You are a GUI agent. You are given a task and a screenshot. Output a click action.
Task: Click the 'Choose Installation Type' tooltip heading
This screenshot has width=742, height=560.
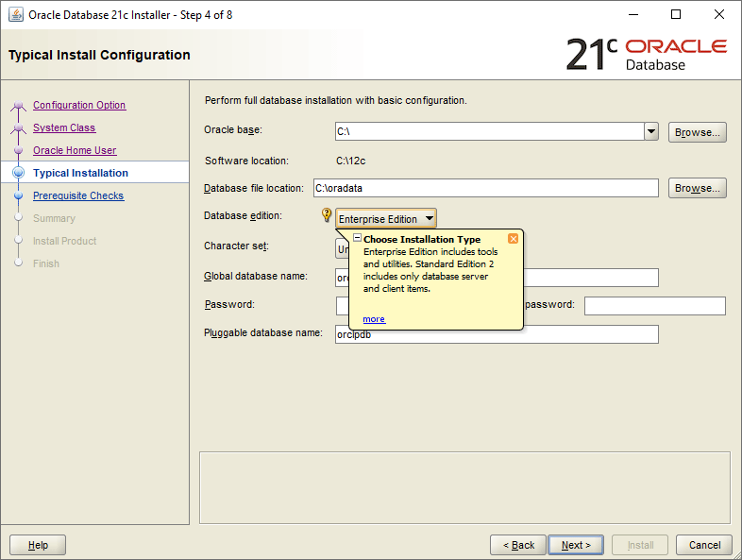422,239
